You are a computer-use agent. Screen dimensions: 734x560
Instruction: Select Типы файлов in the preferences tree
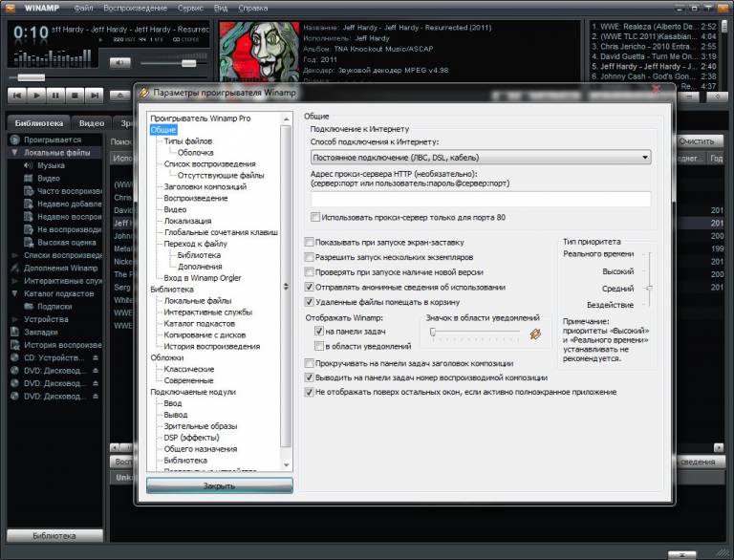tap(187, 140)
